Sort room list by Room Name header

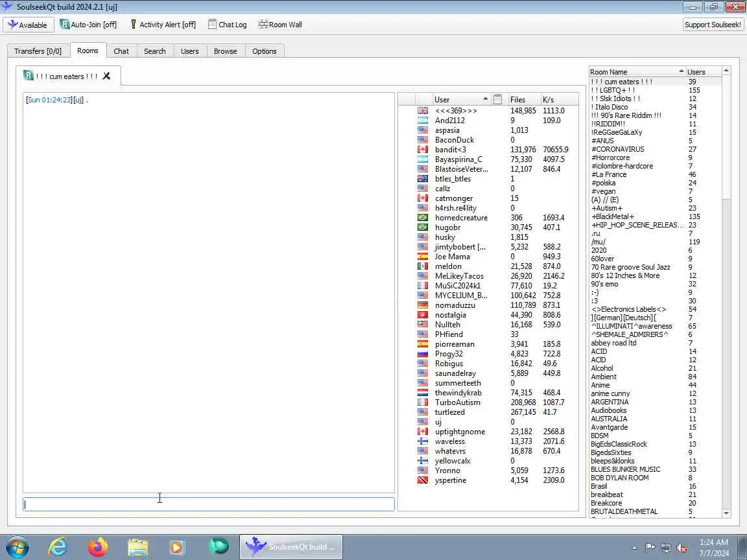click(637, 72)
